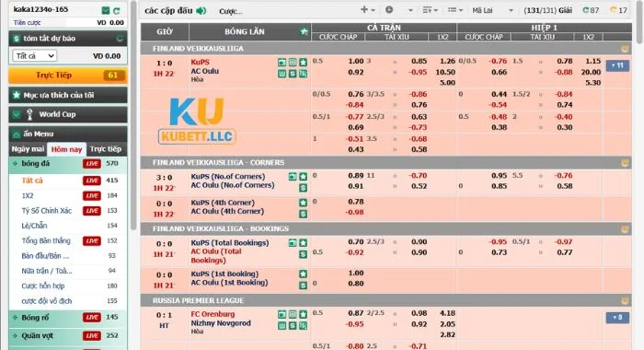Click icon at right of Russia Premier League header
Image resolution: width=644 pixels, height=350 pixels.
[625, 300]
